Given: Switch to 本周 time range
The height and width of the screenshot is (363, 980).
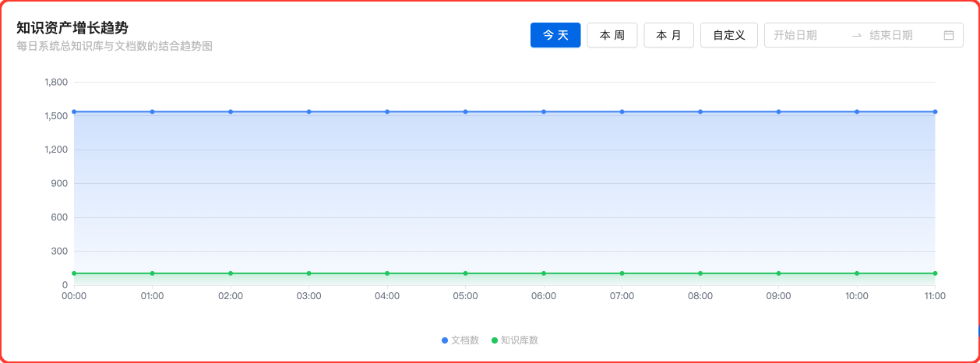Looking at the screenshot, I should (x=612, y=35).
